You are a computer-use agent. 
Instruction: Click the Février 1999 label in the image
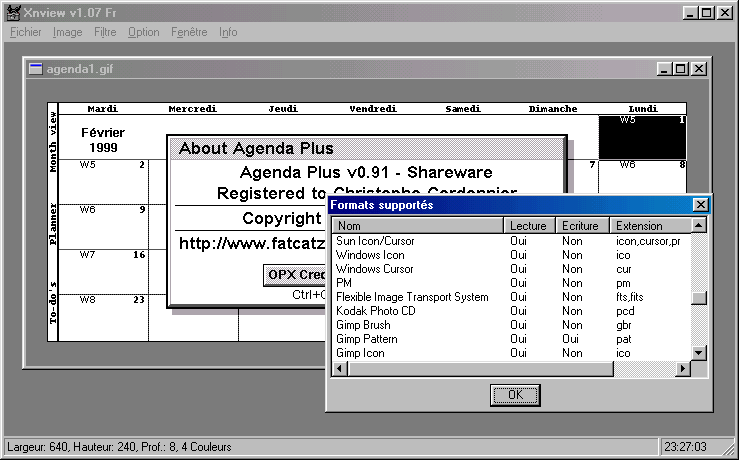tap(103, 140)
